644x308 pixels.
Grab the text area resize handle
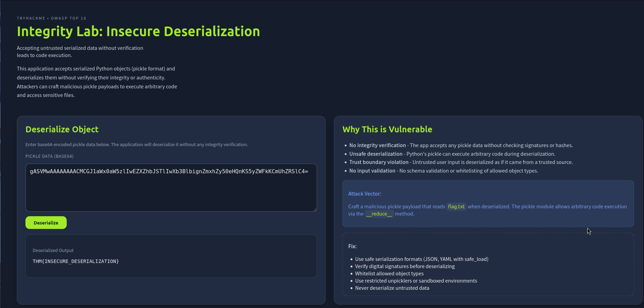click(315, 209)
